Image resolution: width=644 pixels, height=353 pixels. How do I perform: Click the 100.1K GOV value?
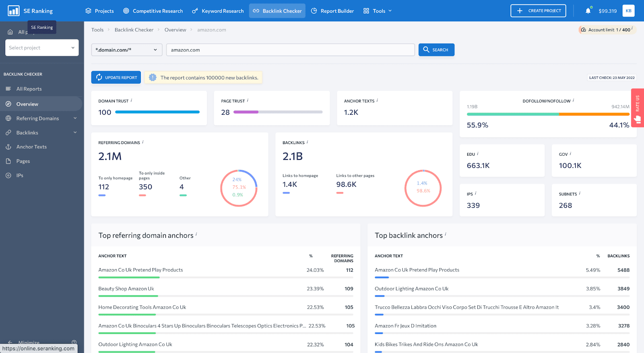point(570,165)
